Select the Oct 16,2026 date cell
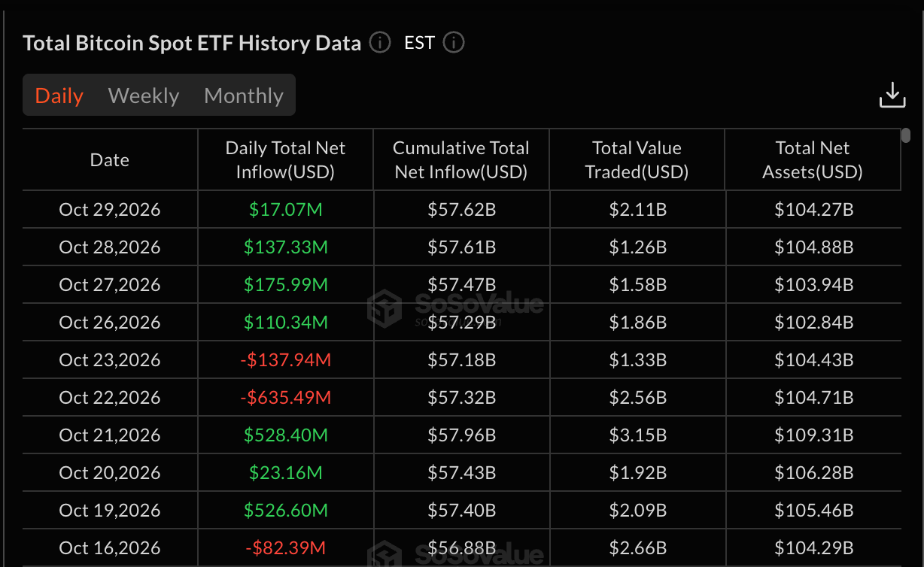924x567 pixels. tap(110, 547)
